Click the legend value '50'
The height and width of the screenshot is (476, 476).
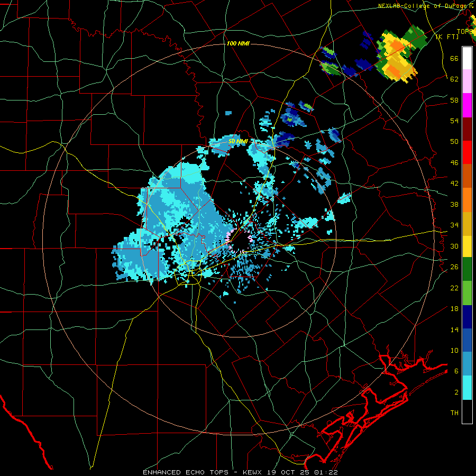point(454,142)
